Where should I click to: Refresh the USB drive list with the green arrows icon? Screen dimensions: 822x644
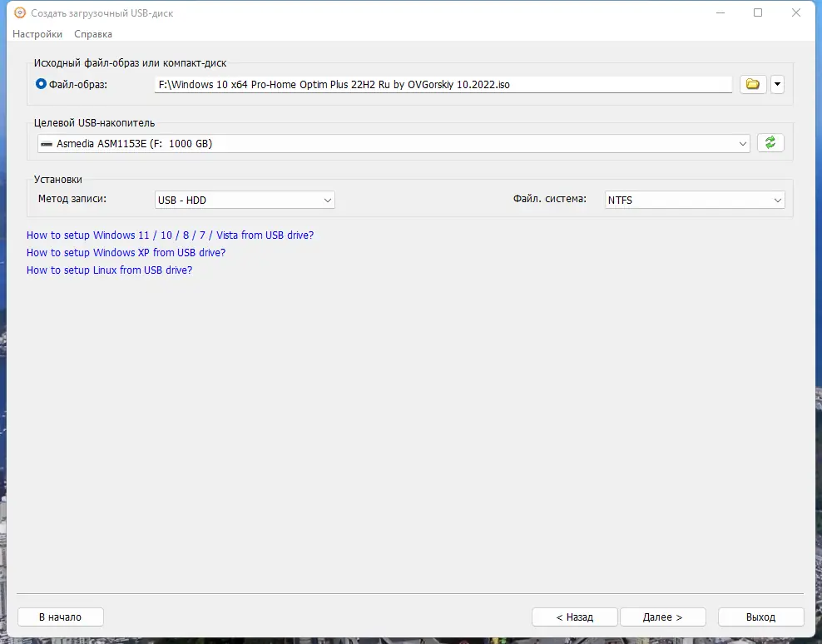pyautogui.click(x=770, y=142)
